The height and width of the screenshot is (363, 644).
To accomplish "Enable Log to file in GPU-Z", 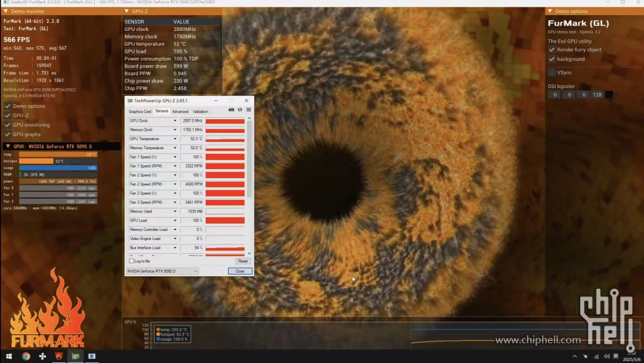I will coord(131,261).
